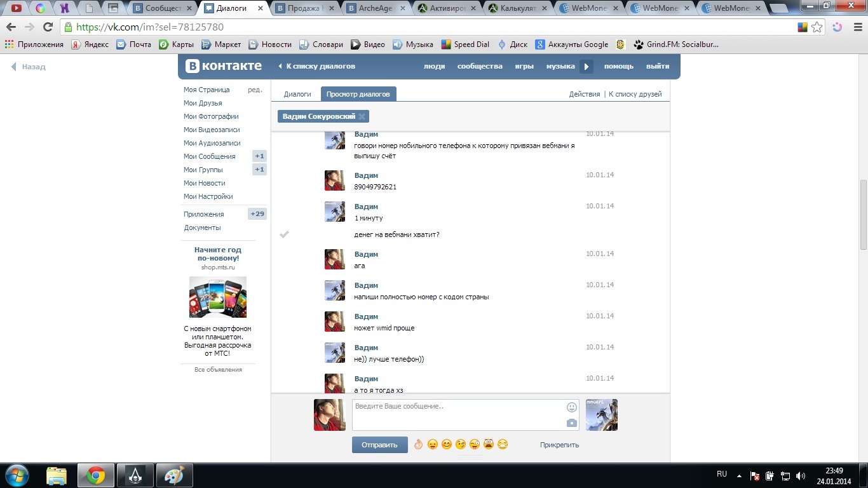
Task: Send the message with Отправить button
Action: point(379,445)
